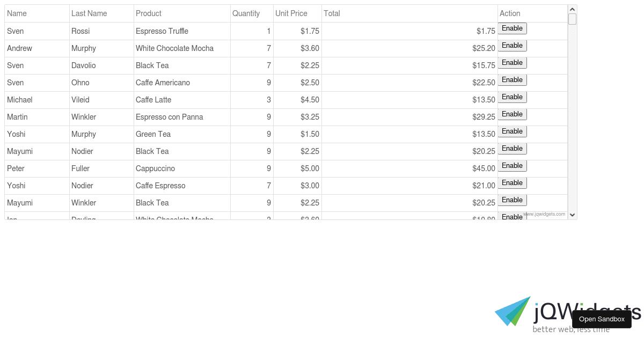
Task: Sort by Quantity column header
Action: click(x=251, y=13)
